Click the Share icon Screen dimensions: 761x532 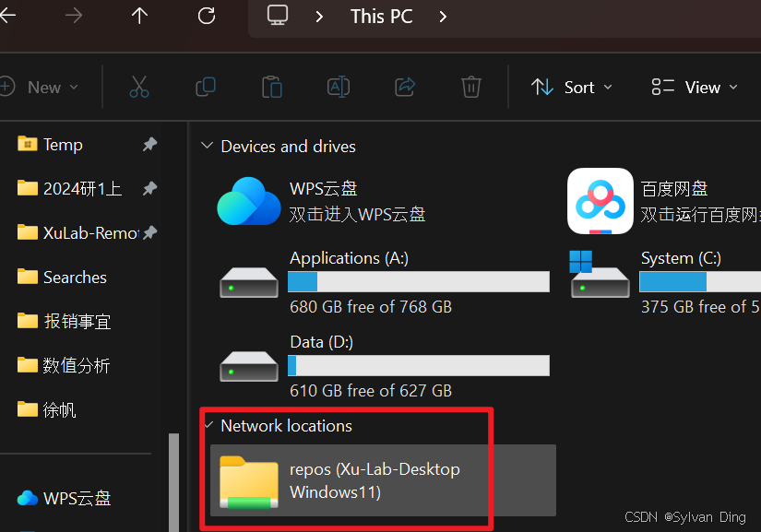(x=405, y=87)
